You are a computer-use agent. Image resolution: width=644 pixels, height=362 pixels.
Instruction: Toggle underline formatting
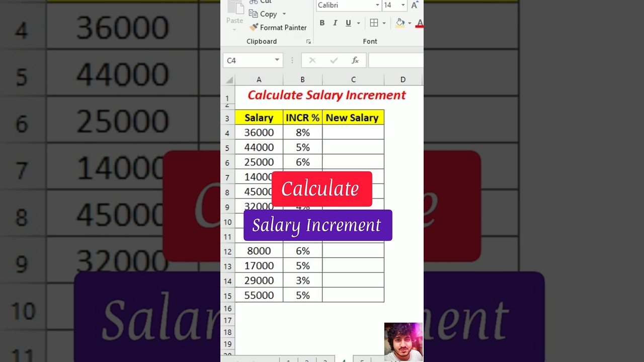pyautogui.click(x=348, y=23)
